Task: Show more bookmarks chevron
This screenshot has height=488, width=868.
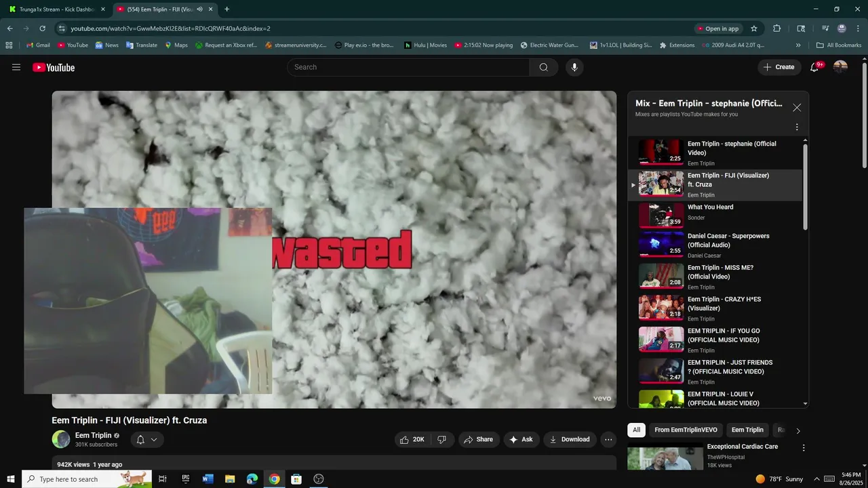Action: (798, 45)
